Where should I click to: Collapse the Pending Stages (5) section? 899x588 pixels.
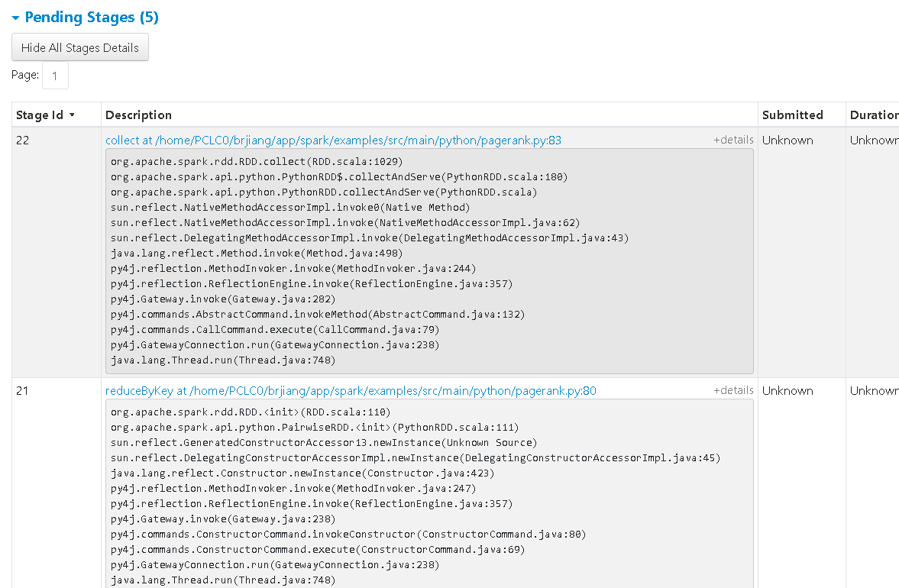(x=92, y=18)
